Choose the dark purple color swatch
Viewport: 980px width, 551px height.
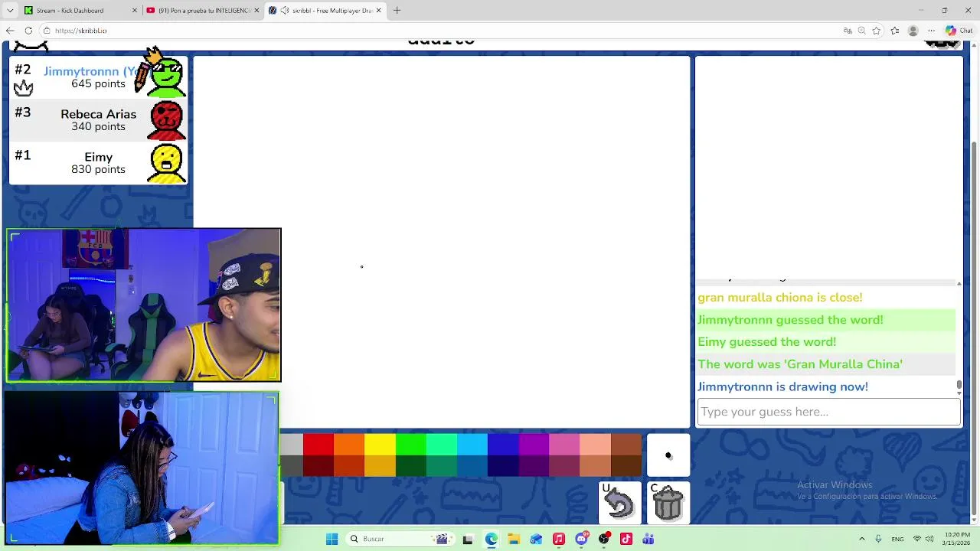coord(534,466)
